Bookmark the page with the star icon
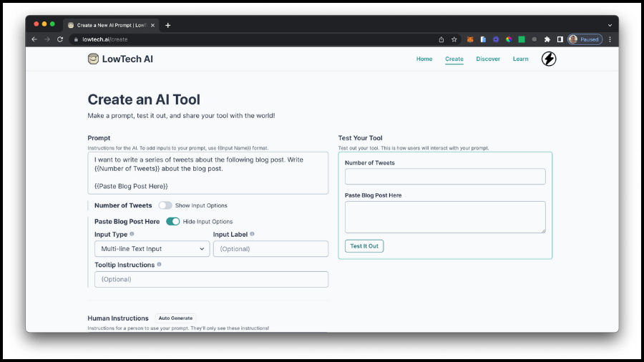The image size is (644, 362). point(454,39)
